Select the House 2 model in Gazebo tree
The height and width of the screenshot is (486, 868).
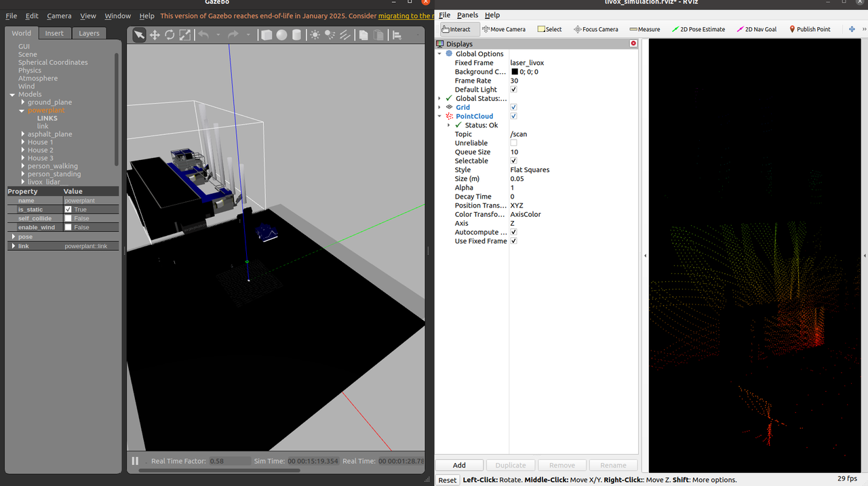coord(40,150)
